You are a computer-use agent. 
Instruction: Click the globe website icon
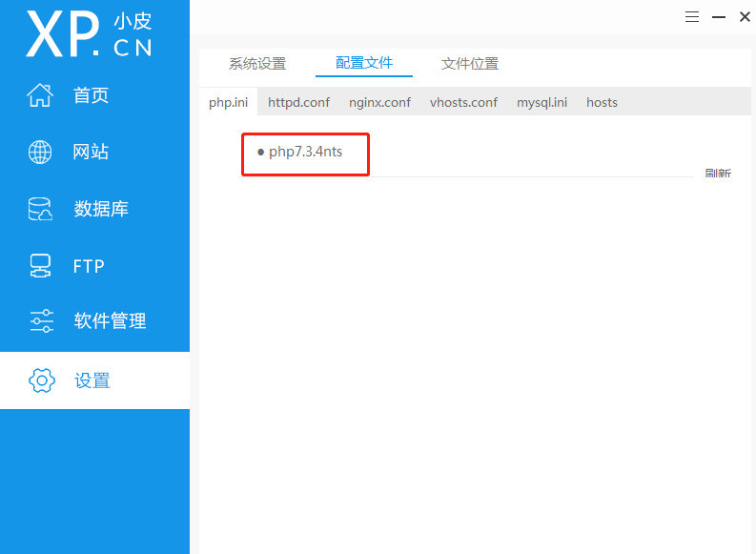tap(40, 152)
